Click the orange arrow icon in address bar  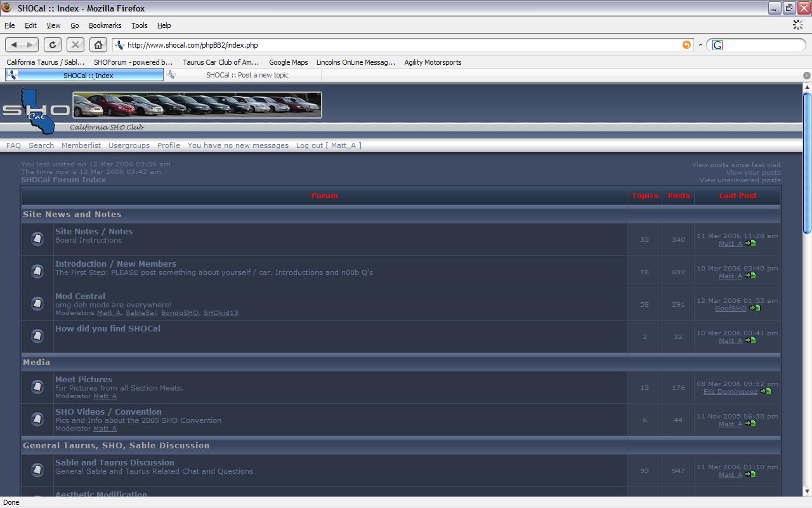coord(686,45)
